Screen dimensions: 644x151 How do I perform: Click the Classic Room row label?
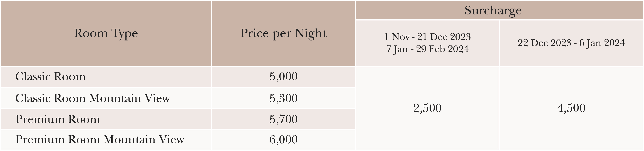coord(51,76)
